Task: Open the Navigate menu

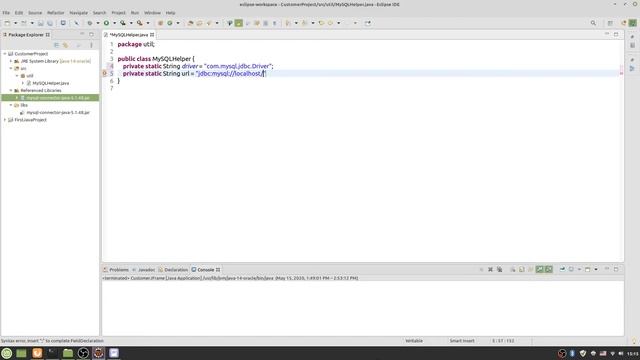Action: pyautogui.click(x=78, y=13)
